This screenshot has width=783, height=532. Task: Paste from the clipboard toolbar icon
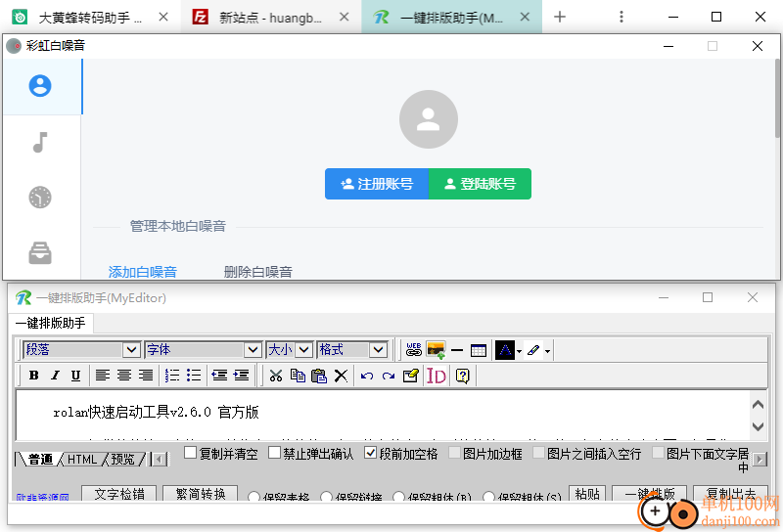[x=319, y=376]
